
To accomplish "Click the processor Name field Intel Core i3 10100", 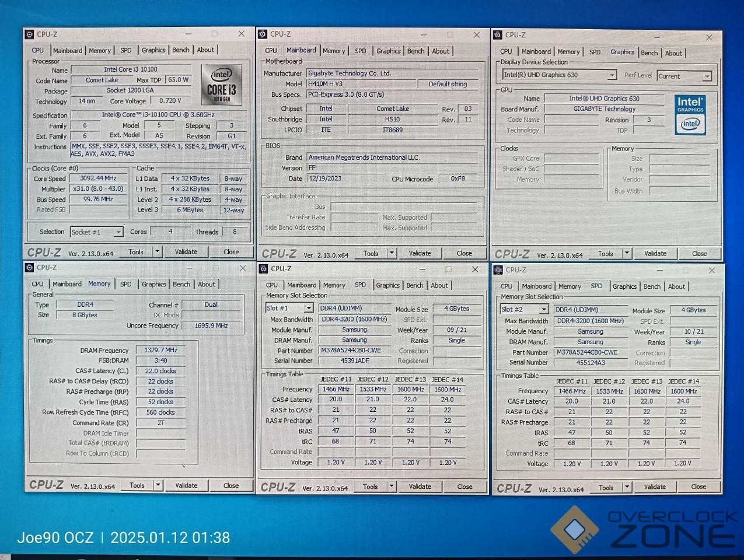I will (x=131, y=69).
